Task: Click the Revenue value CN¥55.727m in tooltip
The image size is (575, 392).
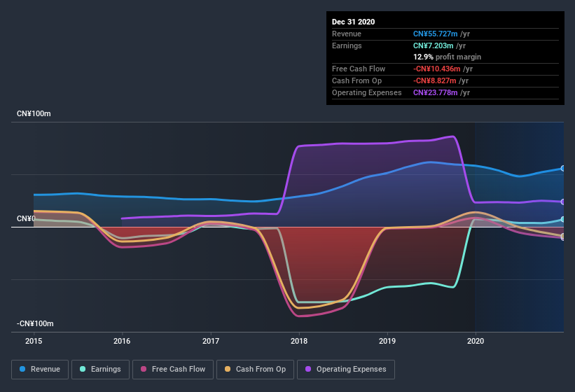Action: [x=436, y=34]
